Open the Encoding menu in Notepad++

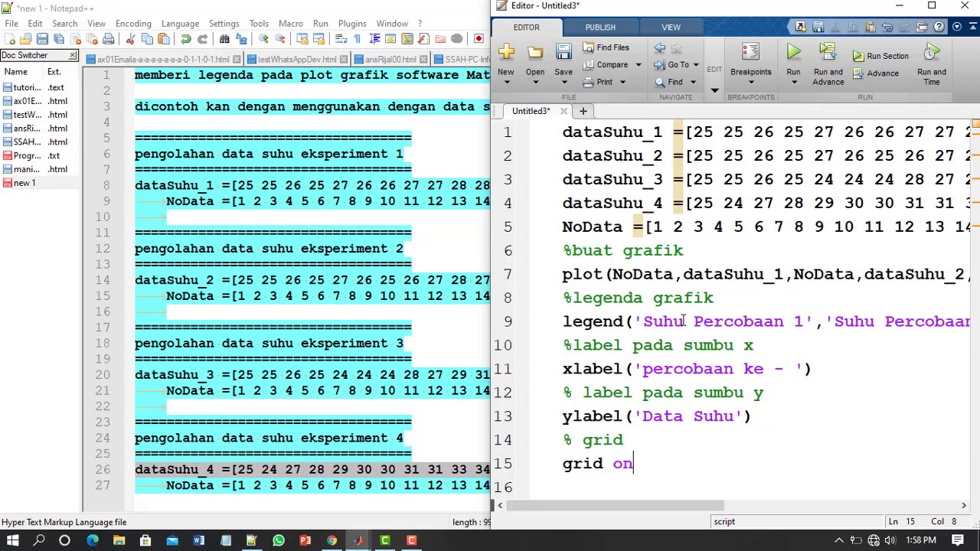133,24
